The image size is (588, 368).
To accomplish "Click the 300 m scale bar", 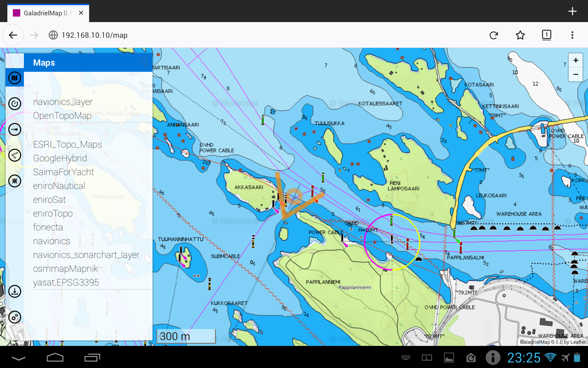I will 186,336.
